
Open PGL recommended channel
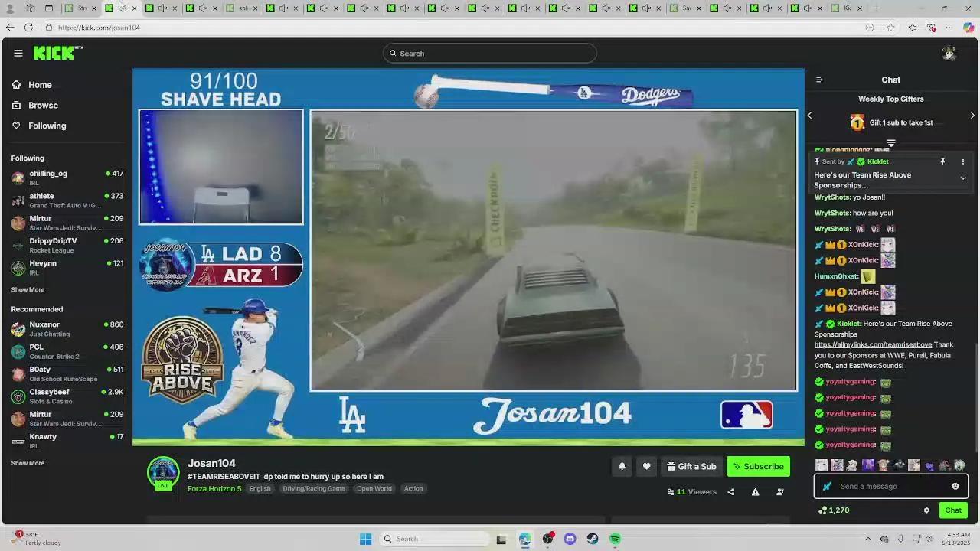[67, 351]
